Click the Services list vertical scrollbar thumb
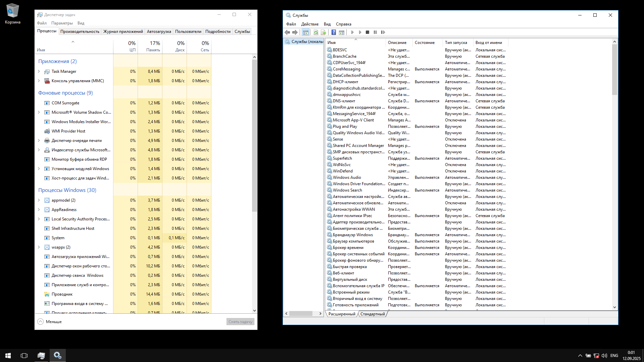Screen dimensions: 644x362 [x=614, y=70]
